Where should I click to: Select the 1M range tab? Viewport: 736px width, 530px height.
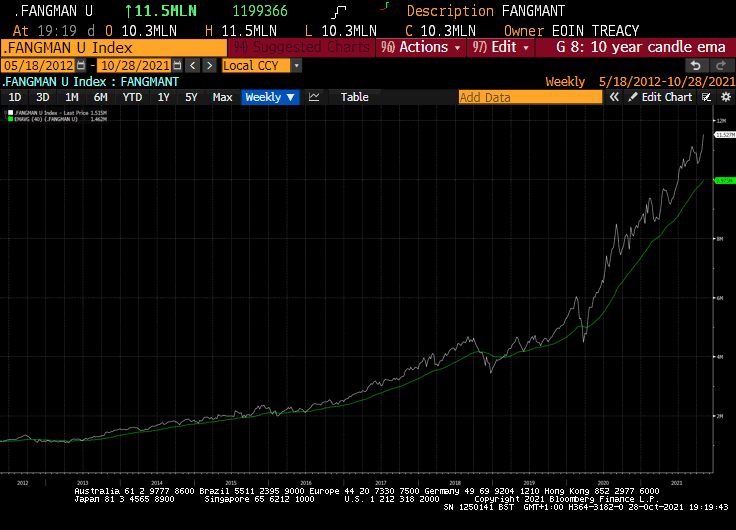pos(71,97)
